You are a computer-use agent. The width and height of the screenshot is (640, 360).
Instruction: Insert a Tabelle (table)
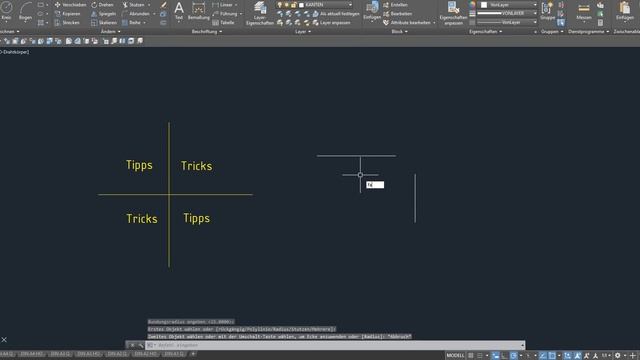[x=223, y=23]
